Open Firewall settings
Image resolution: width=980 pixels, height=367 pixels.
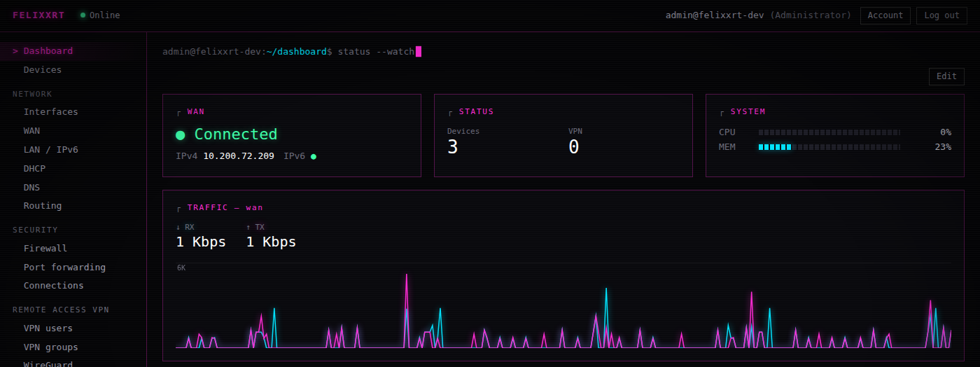(73, 249)
